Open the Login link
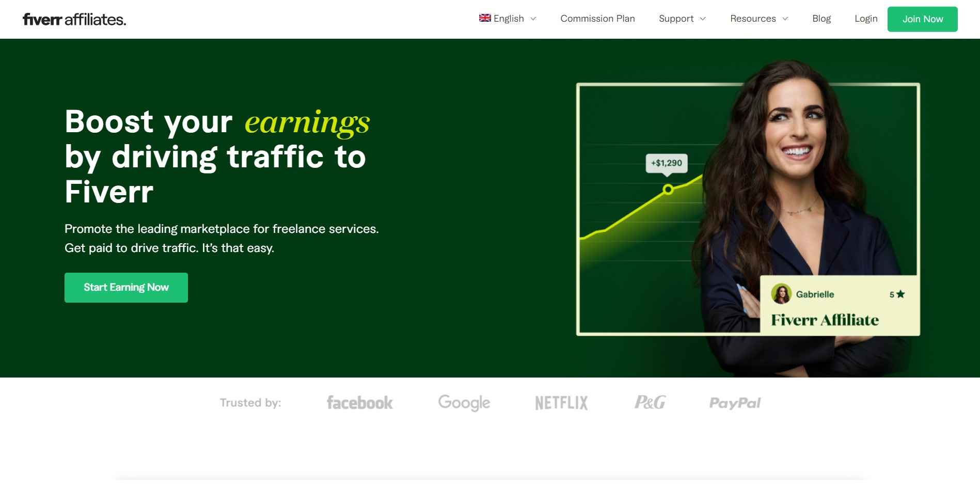980x487 pixels. pos(866,19)
